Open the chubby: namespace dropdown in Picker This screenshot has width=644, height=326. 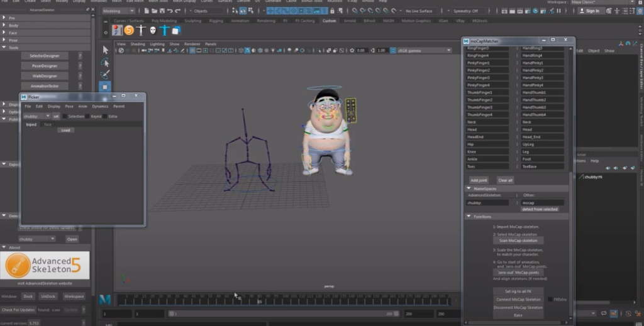[36, 116]
